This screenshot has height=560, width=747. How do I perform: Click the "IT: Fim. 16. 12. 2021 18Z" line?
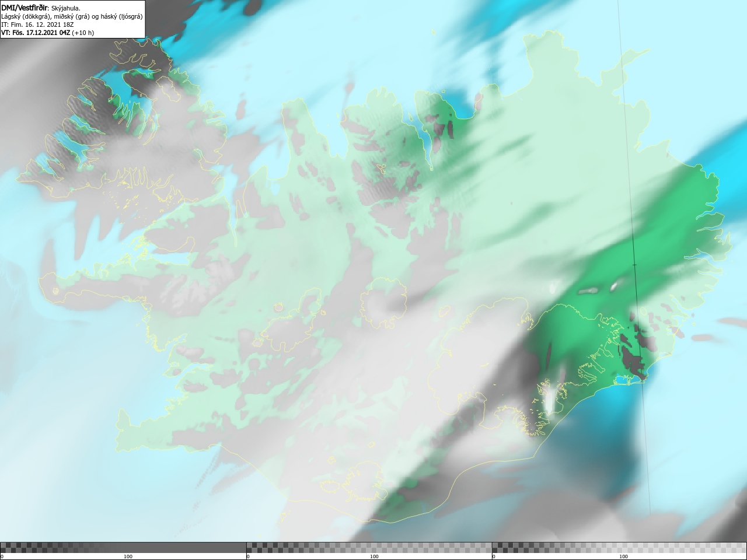click(x=37, y=24)
